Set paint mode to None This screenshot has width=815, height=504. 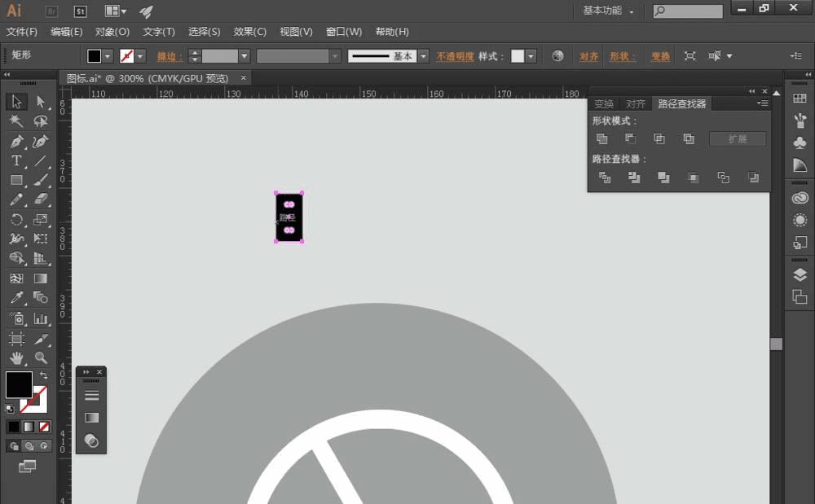45,427
